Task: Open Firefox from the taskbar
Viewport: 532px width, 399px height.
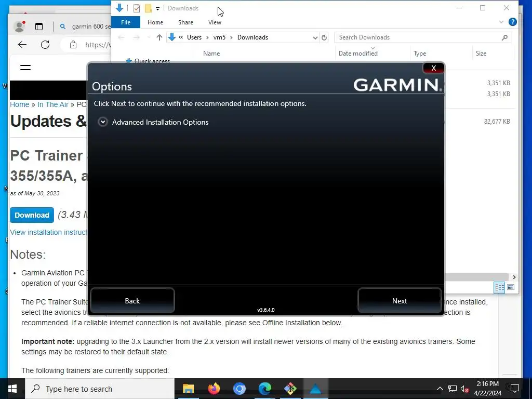Action: (x=214, y=389)
